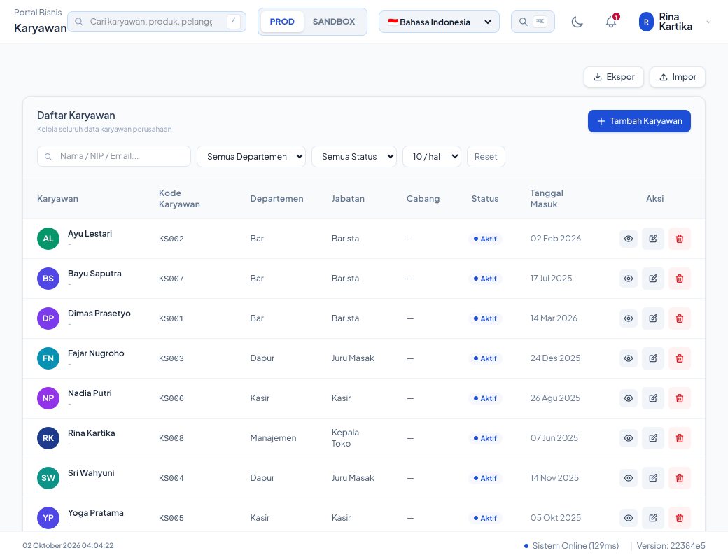Open the Bahasa Indonesia language selector

pos(439,22)
